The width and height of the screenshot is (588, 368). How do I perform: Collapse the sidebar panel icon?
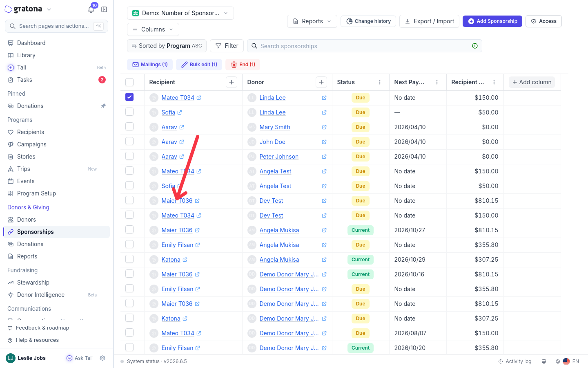click(104, 9)
